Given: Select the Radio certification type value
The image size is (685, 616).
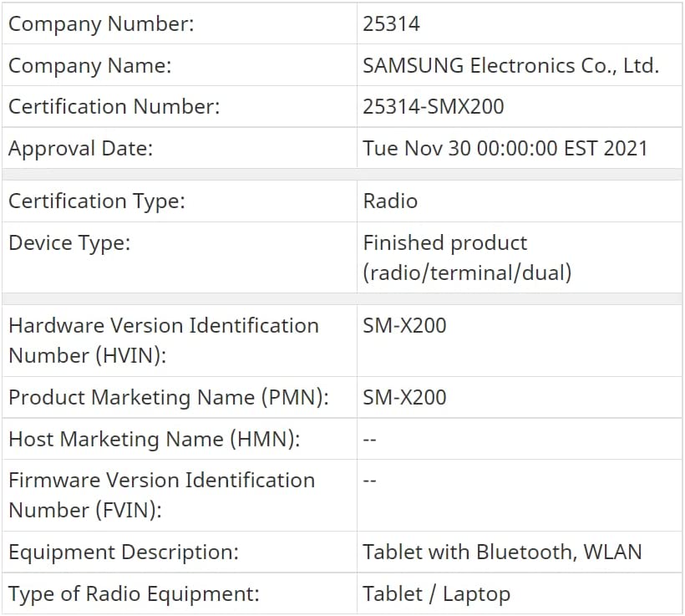Looking at the screenshot, I should coord(390,201).
